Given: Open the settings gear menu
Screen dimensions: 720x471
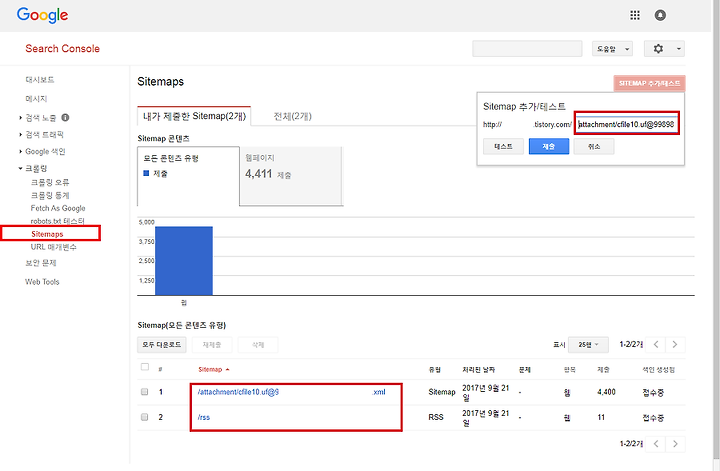Looking at the screenshot, I should pyautogui.click(x=658, y=49).
